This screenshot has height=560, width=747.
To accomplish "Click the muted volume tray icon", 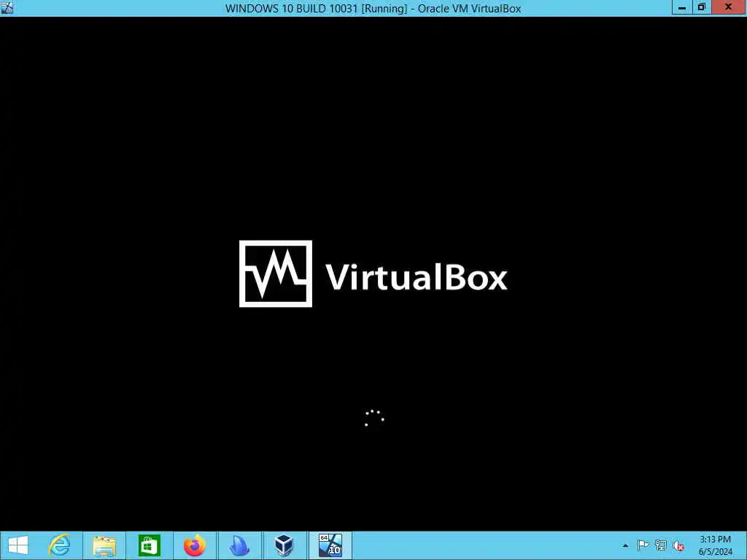I will pyautogui.click(x=678, y=545).
